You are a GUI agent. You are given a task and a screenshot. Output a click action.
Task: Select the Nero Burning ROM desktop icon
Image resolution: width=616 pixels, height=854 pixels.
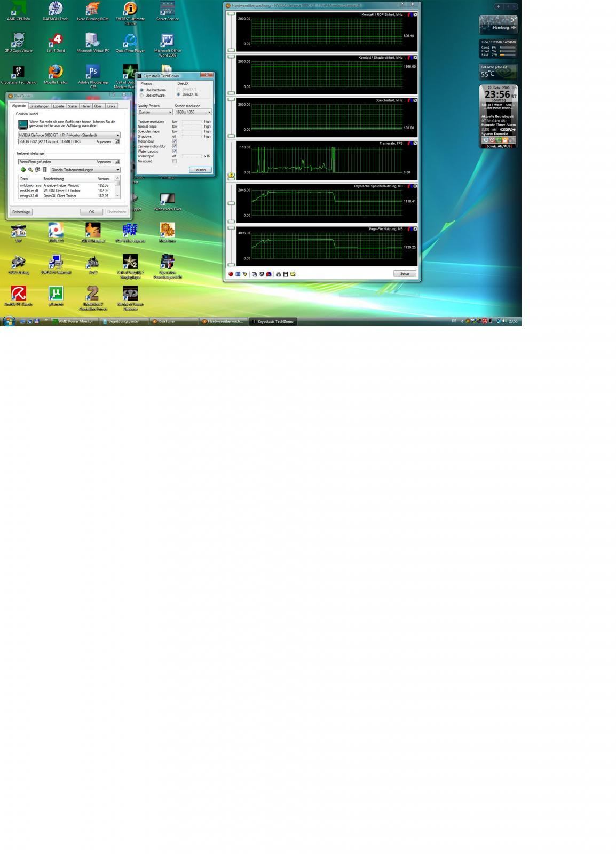93,11
